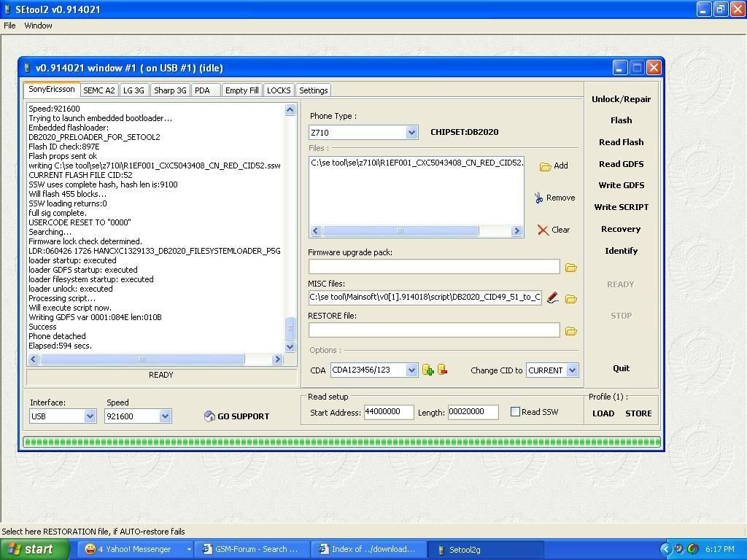Switch to the LOCKS tab

279,90
